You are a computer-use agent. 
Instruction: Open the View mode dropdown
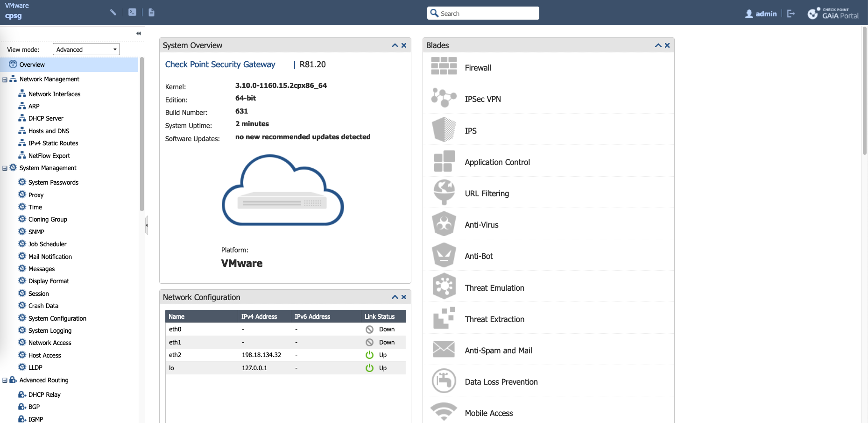(x=86, y=50)
